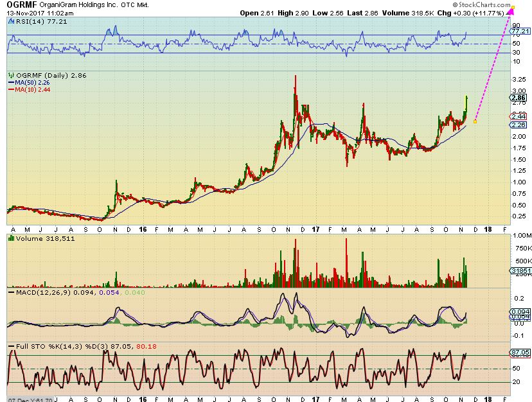The image size is (532, 402).
Task: Click the 0.094 MACD value tag
Action: (x=520, y=312)
